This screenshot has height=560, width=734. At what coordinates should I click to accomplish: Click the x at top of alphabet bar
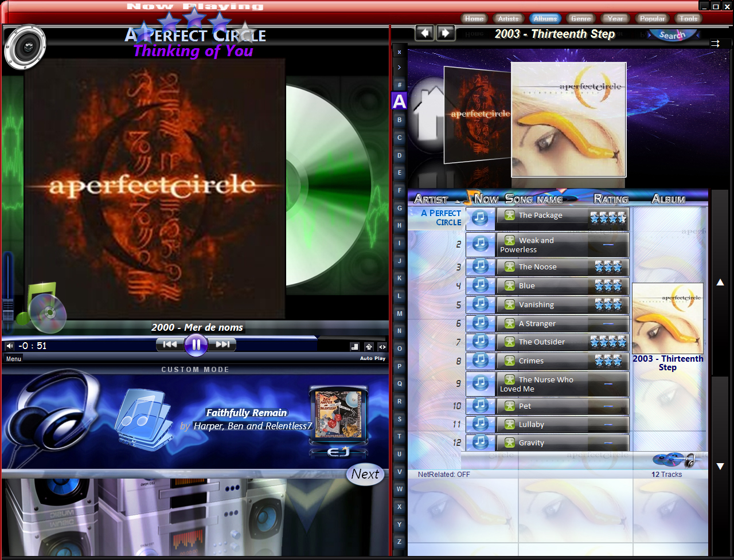(x=399, y=52)
